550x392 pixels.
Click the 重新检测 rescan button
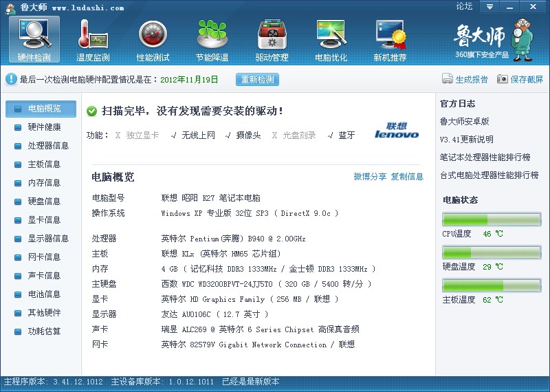[257, 80]
